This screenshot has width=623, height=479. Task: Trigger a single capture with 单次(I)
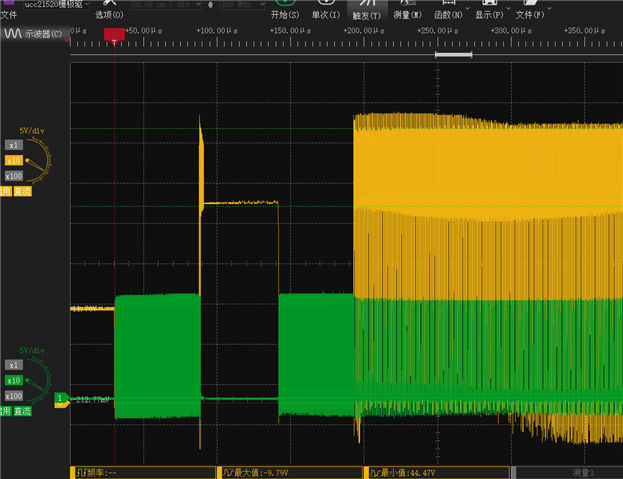[x=326, y=10]
